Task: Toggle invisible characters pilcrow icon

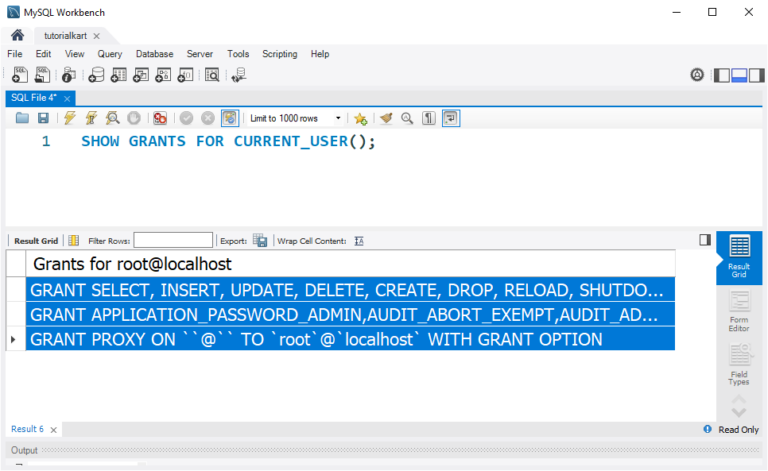Action: [x=429, y=118]
